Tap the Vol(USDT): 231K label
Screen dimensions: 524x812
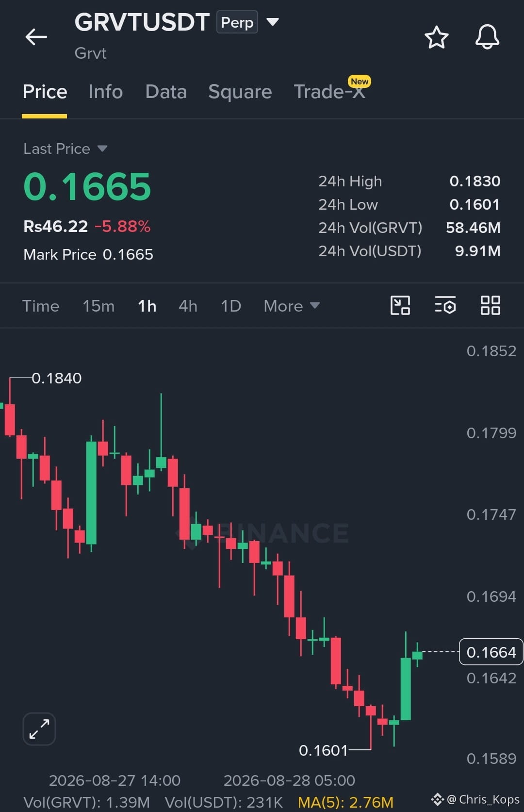coord(224,802)
